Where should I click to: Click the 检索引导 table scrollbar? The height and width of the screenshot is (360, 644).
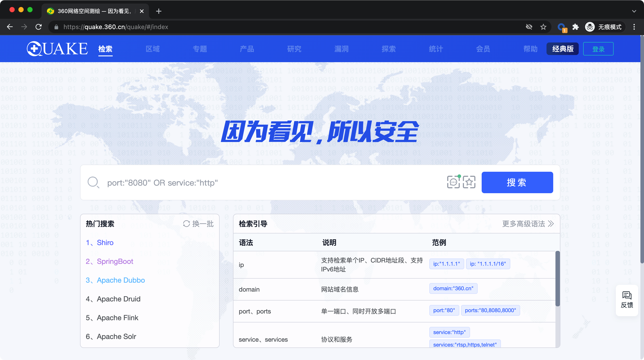(x=557, y=278)
